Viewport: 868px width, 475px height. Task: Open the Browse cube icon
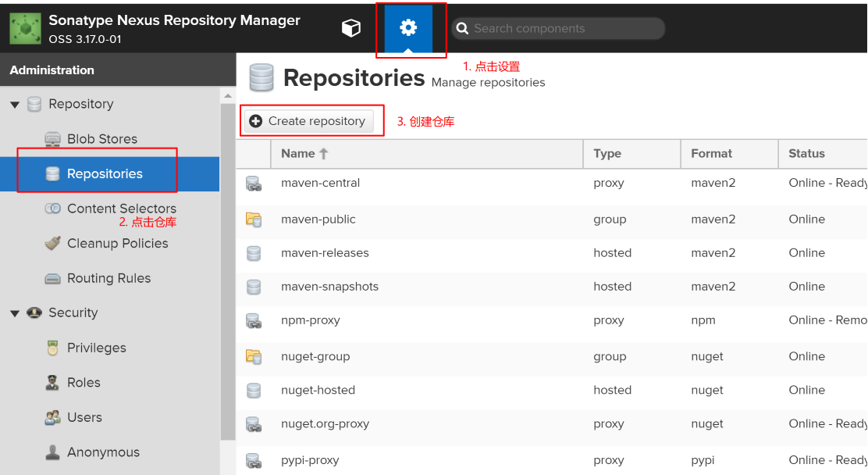351,27
